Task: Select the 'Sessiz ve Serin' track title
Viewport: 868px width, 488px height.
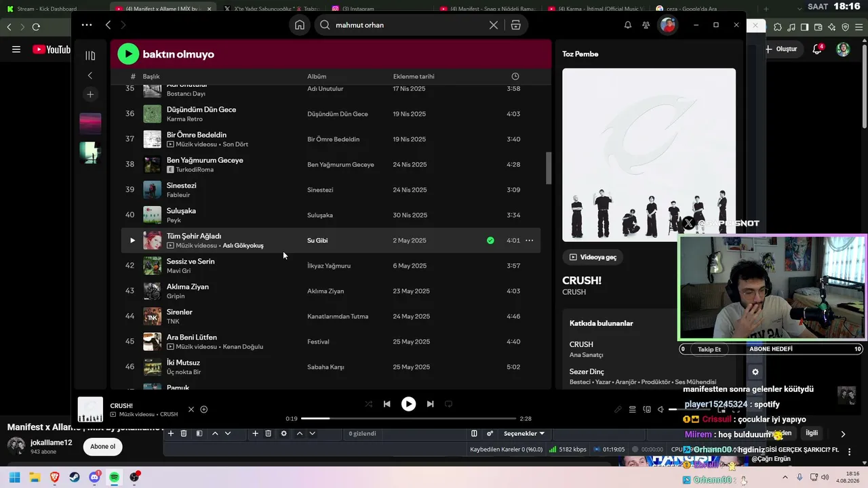Action: 191,262
